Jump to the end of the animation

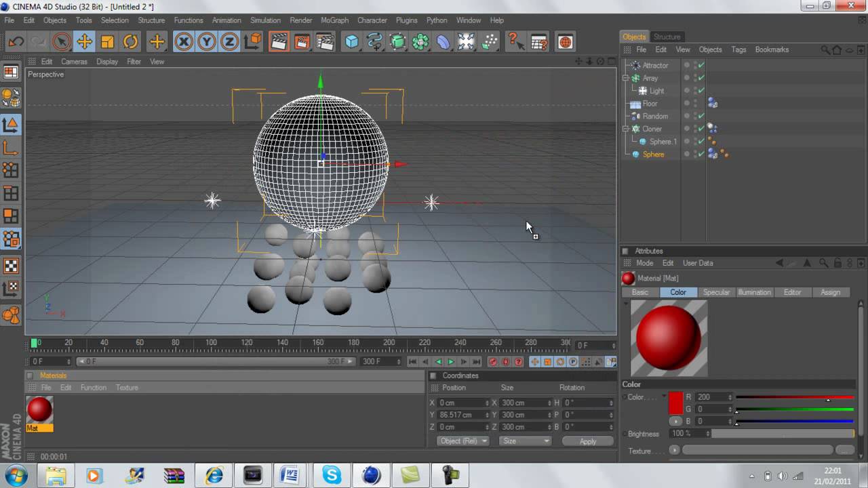point(477,362)
